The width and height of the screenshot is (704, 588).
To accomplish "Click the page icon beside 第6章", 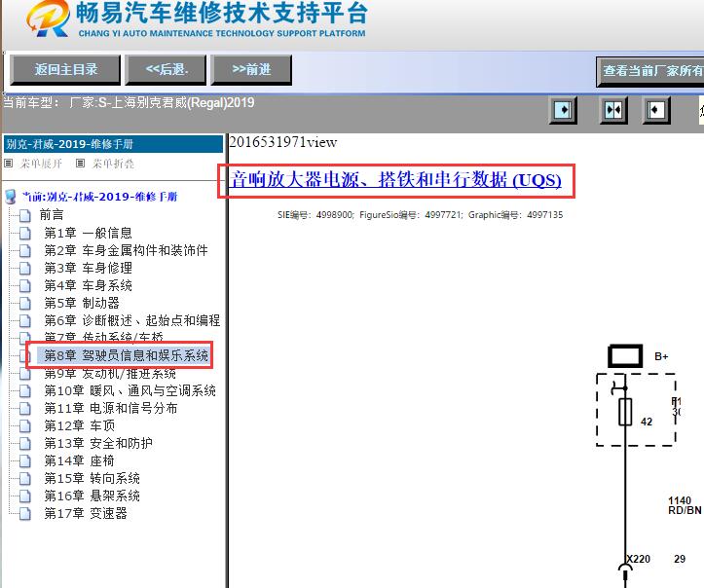I will click(25, 321).
